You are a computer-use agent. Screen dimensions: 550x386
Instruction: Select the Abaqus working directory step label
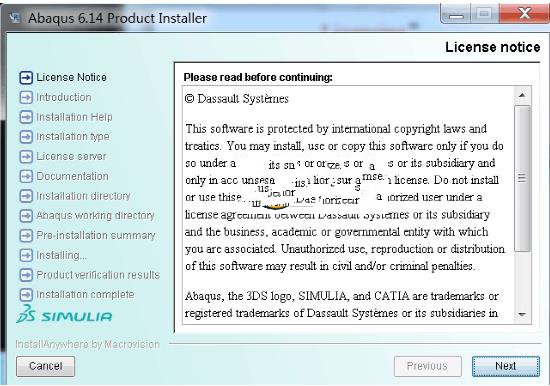[95, 215]
